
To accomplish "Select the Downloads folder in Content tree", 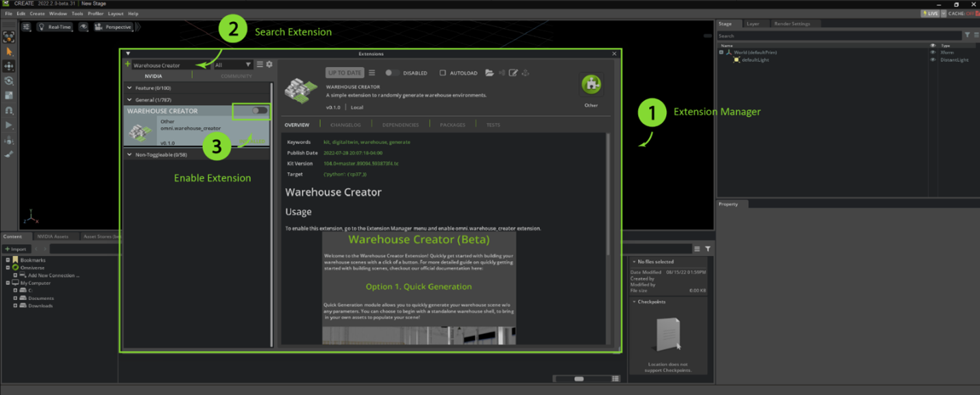I will (40, 305).
